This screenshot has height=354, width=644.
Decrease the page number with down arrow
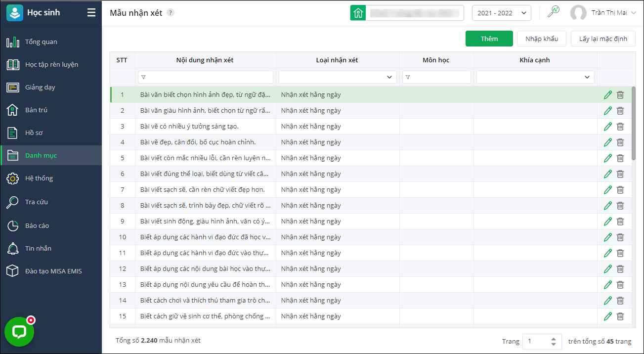554,344
